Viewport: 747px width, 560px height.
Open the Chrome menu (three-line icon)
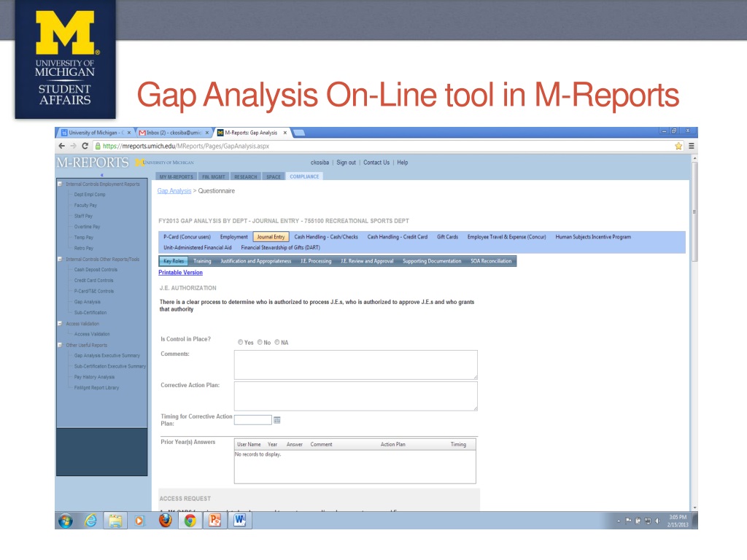click(x=692, y=146)
